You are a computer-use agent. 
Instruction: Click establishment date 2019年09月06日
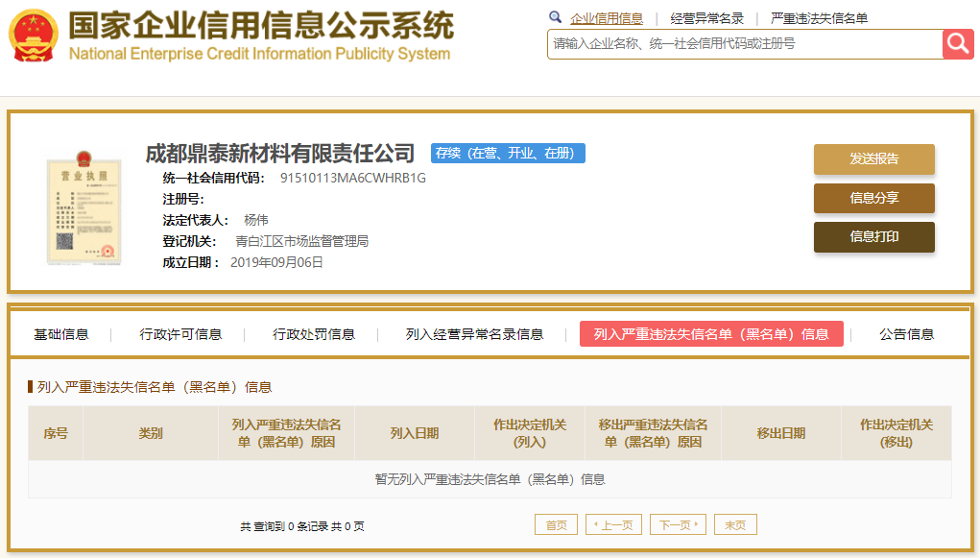(276, 263)
